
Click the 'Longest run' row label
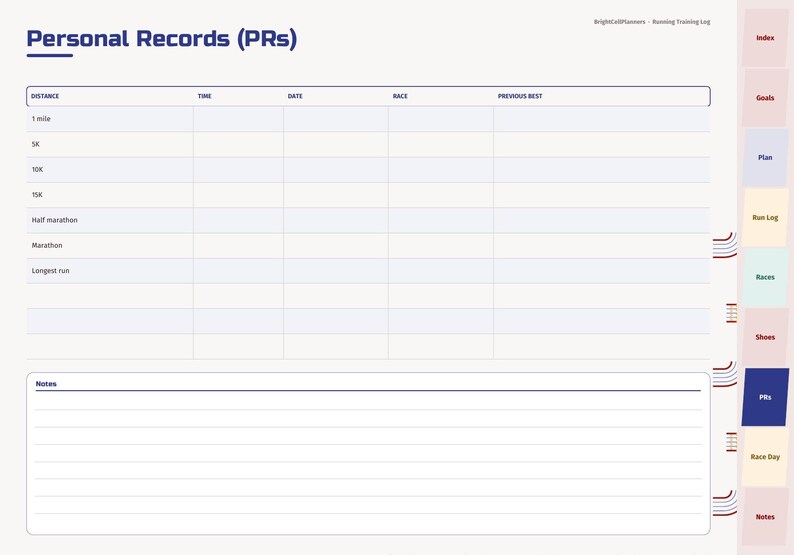pyautogui.click(x=51, y=271)
